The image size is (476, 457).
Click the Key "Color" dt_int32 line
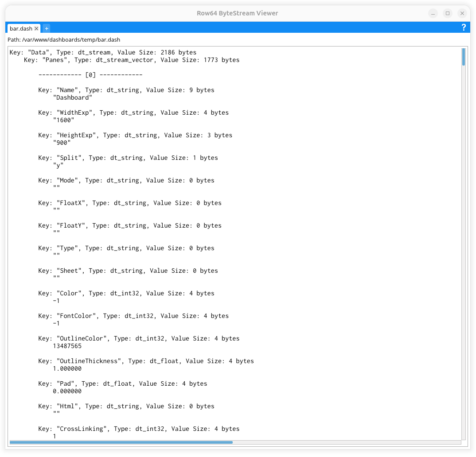click(126, 294)
